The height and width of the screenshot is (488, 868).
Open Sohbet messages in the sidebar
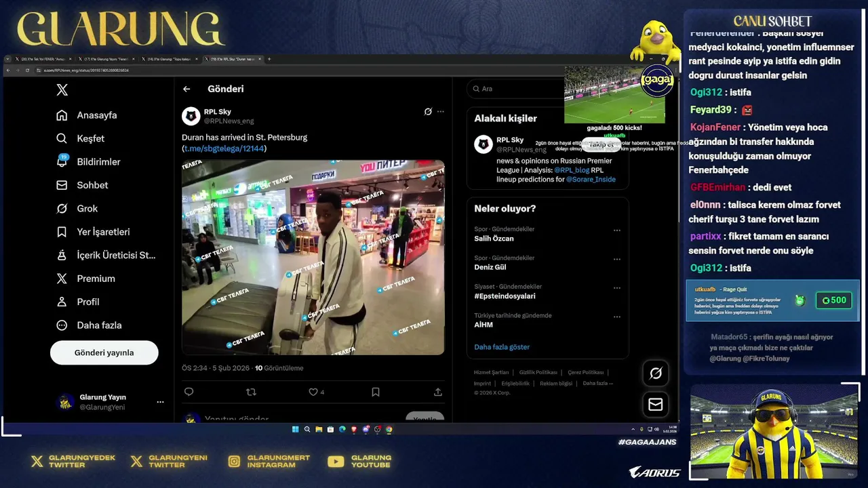coord(82,185)
